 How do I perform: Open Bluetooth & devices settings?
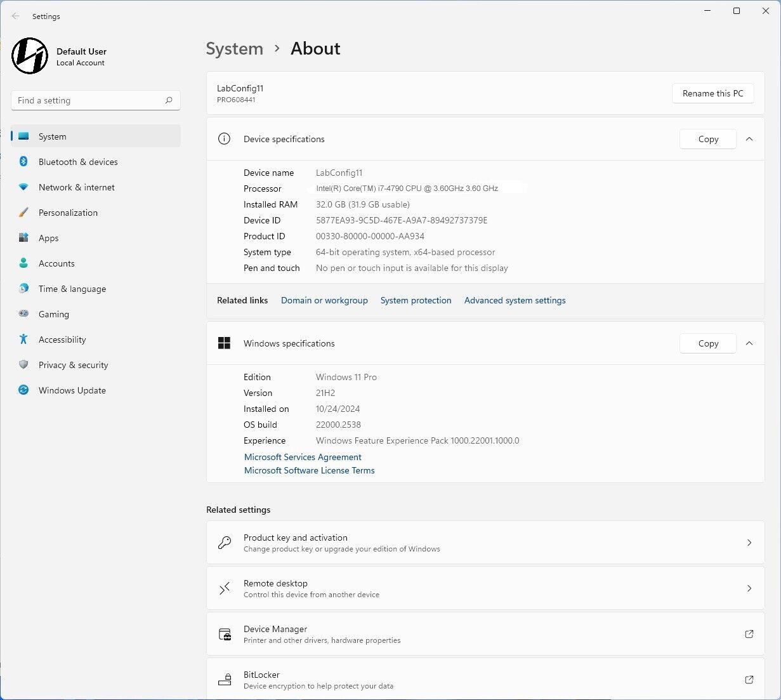[x=96, y=162]
